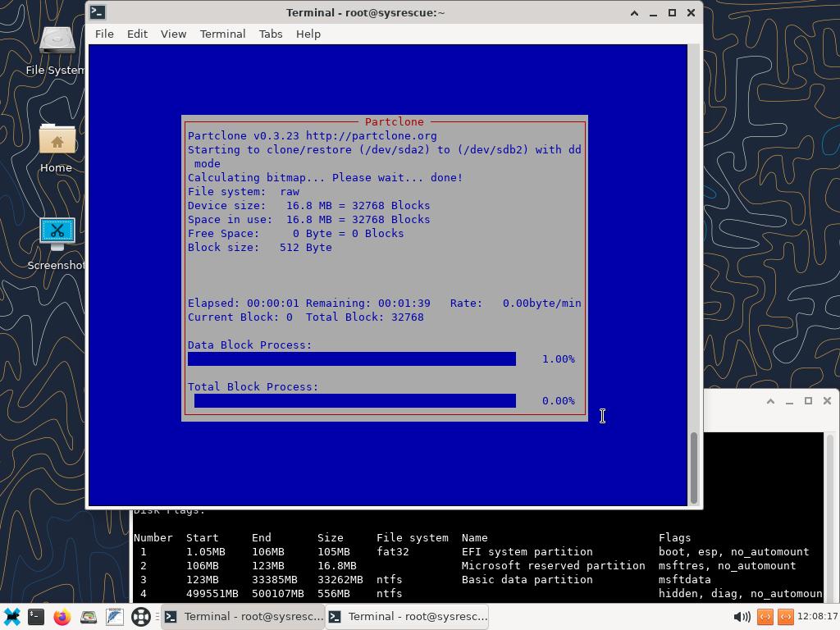The image size is (840, 630).
Task: Open the Xfce applications menu
Action: 11,617
